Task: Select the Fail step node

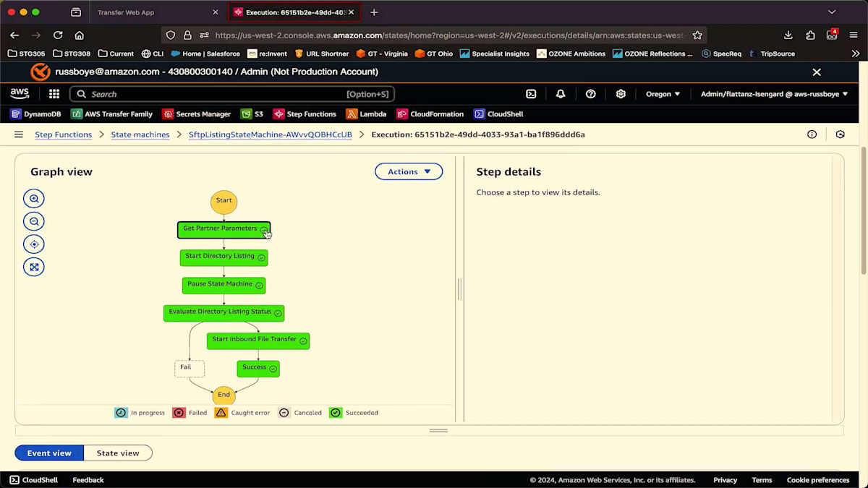Action: click(190, 368)
